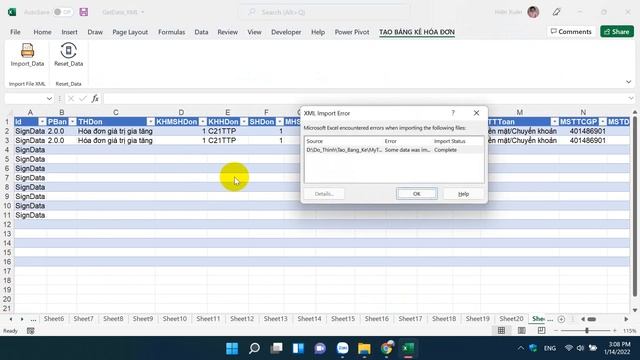This screenshot has height=360, width=640.
Task: Run the Reset_Data ribbon command
Action: point(69,55)
